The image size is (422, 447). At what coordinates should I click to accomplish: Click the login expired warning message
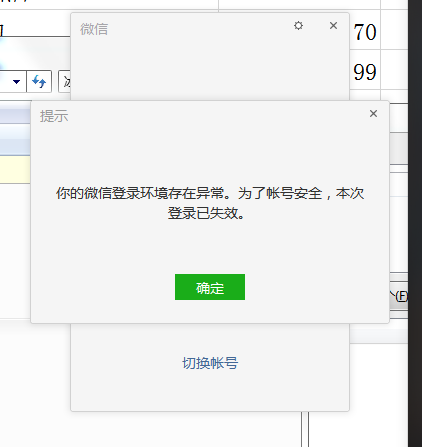point(210,203)
